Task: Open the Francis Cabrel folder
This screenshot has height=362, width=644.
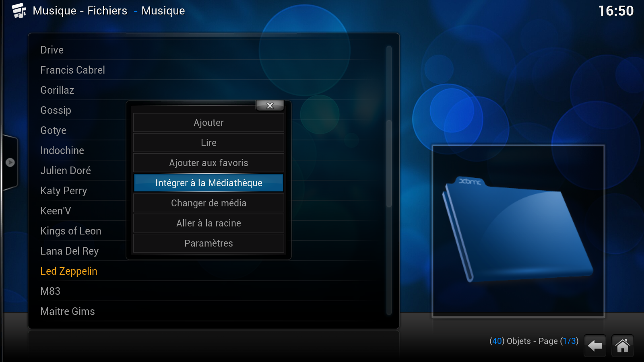Action: tap(72, 70)
